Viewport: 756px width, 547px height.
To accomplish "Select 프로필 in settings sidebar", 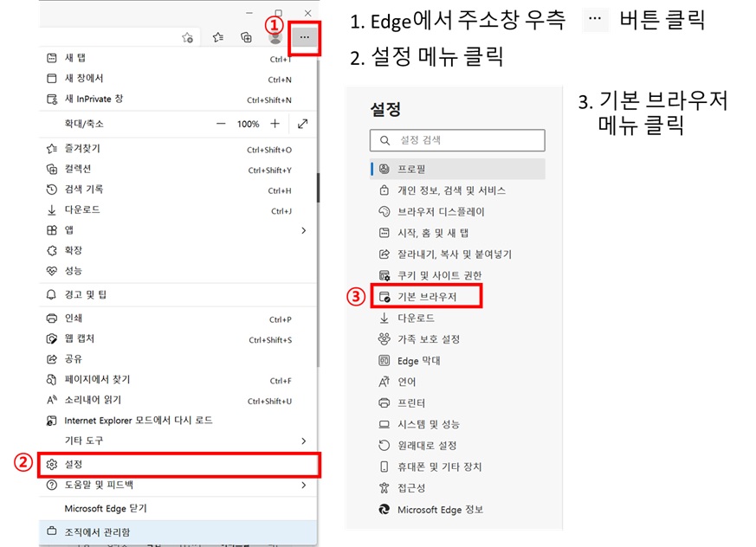I will click(x=457, y=169).
